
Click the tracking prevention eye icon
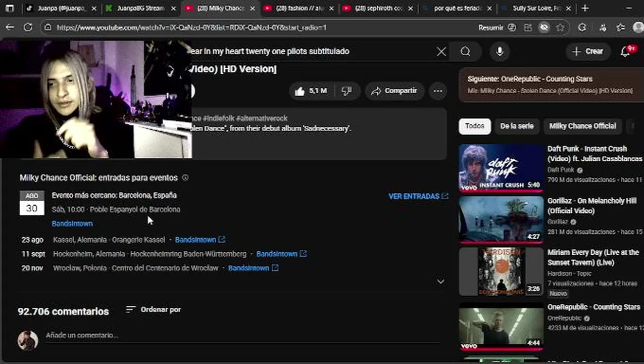coord(544,27)
